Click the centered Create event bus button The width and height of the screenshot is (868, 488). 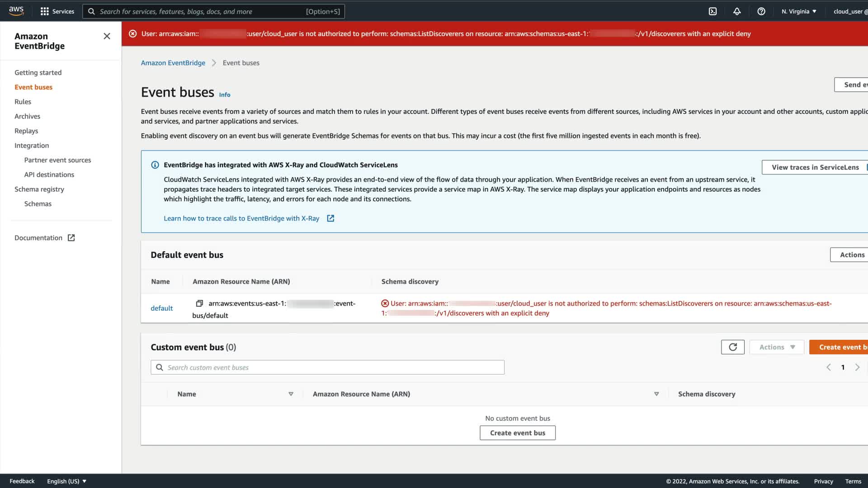517,433
